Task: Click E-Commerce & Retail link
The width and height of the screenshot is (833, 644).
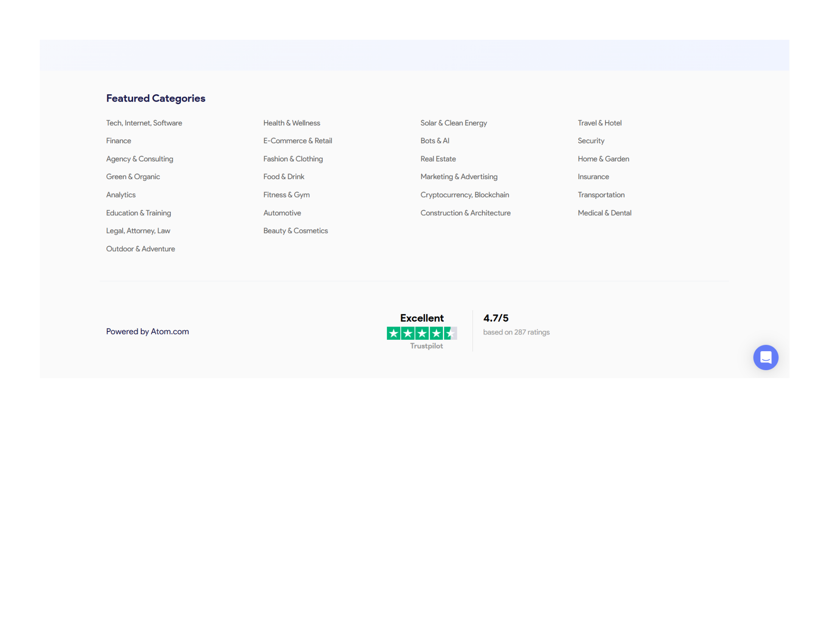Action: click(x=298, y=141)
